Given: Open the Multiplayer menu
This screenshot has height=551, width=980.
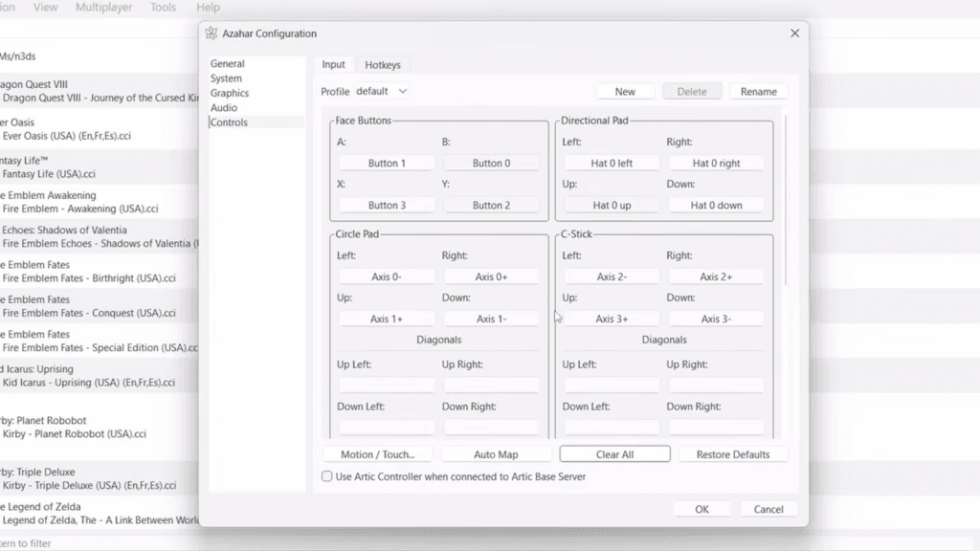Looking at the screenshot, I should coord(103,7).
